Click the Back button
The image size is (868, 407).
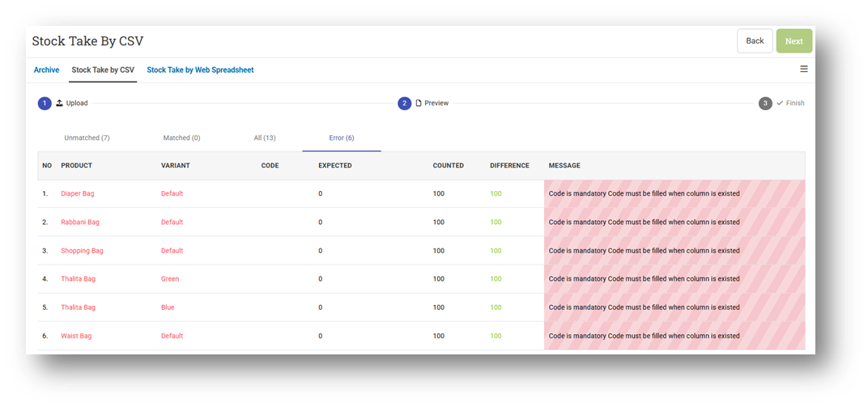click(x=755, y=41)
